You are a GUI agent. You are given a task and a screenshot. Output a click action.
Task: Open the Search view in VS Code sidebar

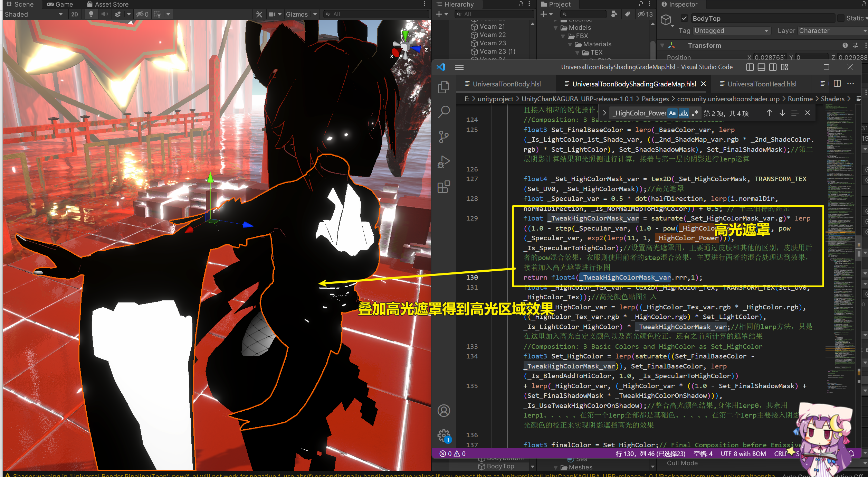pyautogui.click(x=444, y=112)
